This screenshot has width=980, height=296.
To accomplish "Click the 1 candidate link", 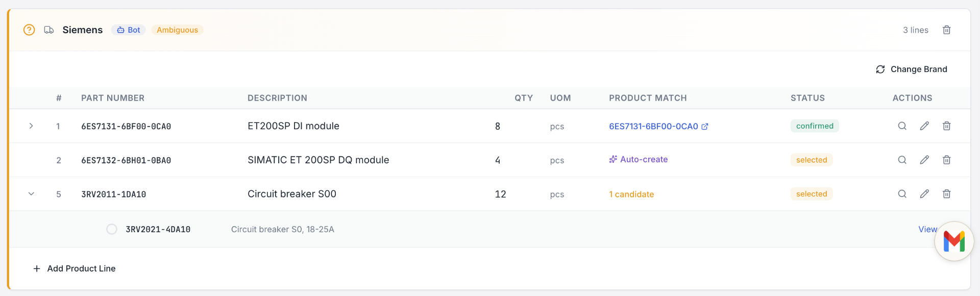I will [x=631, y=194].
